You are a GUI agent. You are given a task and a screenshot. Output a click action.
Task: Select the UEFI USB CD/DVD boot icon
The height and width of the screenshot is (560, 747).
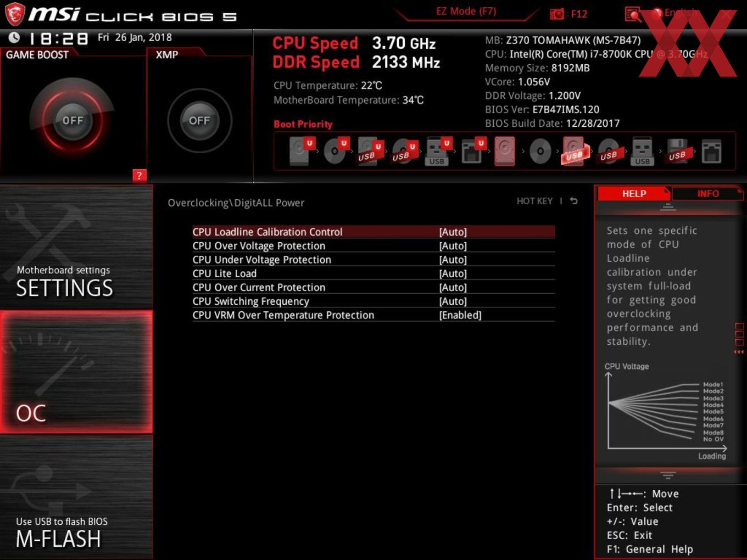[x=404, y=150]
